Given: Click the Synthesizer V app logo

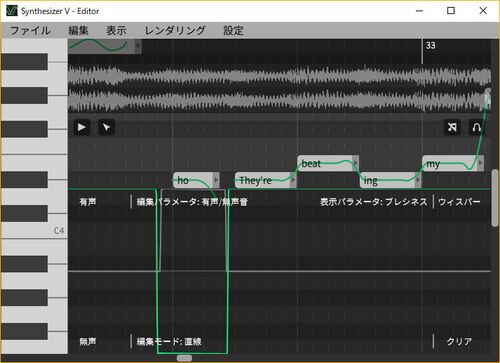Looking at the screenshot, I should pos(11,11).
